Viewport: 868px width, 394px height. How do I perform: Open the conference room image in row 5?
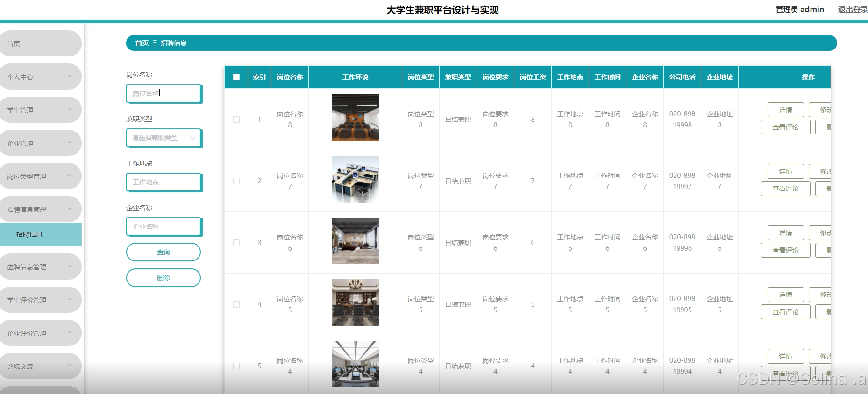tap(356, 364)
